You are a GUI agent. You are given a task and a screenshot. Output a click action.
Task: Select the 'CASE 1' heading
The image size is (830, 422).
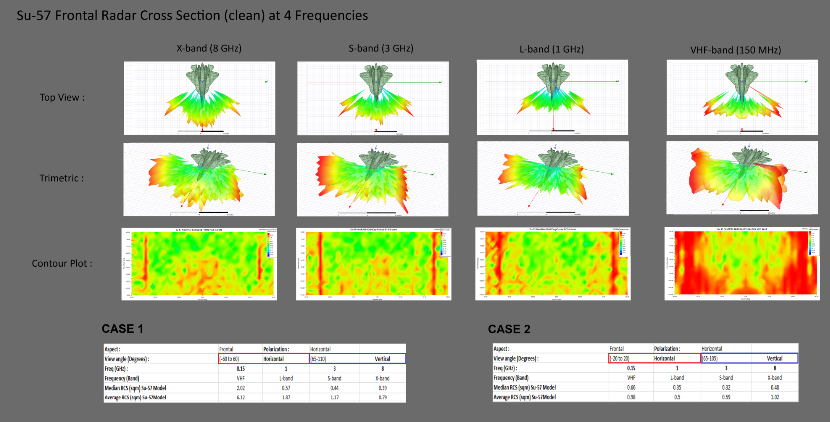[122, 329]
